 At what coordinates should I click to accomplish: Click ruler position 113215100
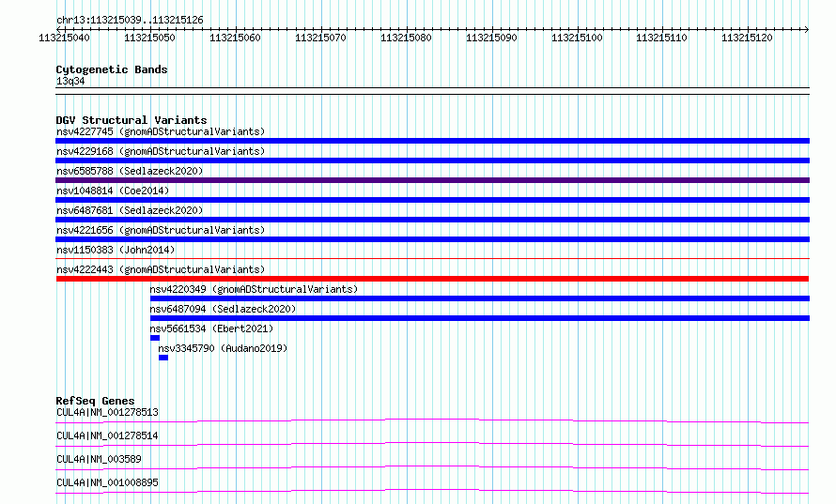[577, 38]
